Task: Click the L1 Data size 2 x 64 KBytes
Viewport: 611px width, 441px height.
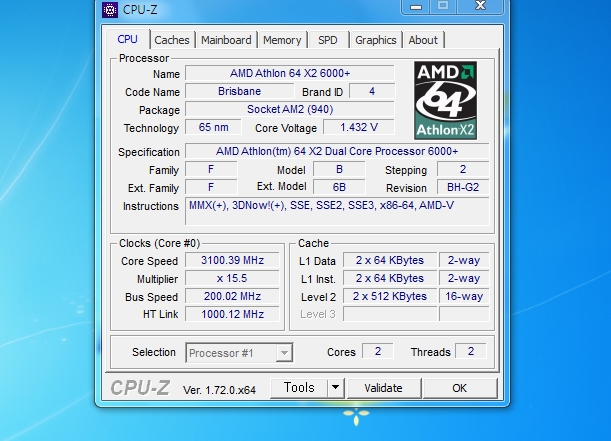Action: click(390, 260)
